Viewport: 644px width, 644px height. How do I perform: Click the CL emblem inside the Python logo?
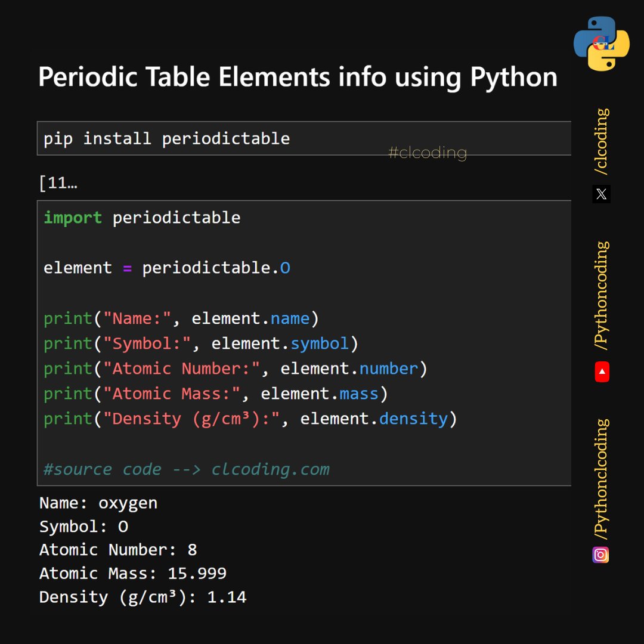point(602,43)
